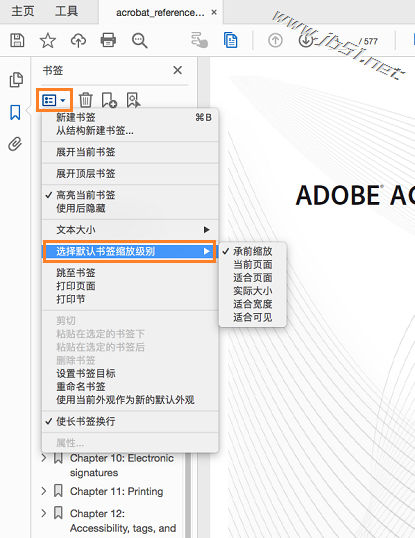
Task: Click the new bookmark icon
Action: click(109, 100)
